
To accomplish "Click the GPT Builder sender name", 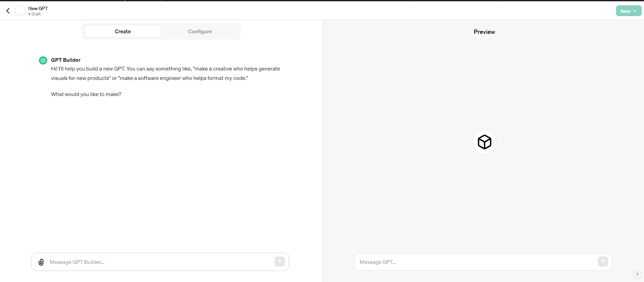I will tap(66, 60).
